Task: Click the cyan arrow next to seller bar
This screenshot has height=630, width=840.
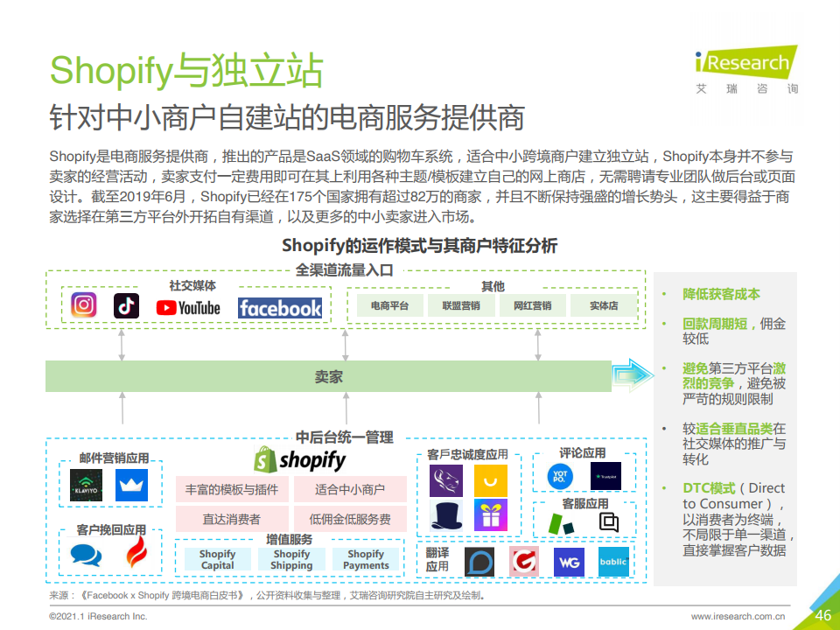Action: 633,375
